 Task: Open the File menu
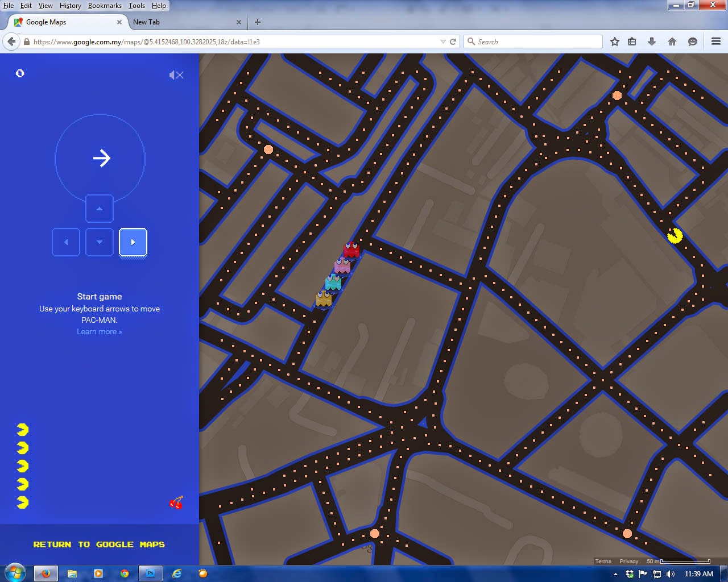tap(9, 6)
